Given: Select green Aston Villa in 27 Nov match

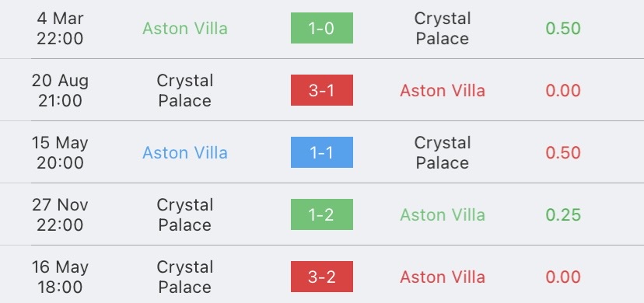Looking at the screenshot, I should coord(443,215).
